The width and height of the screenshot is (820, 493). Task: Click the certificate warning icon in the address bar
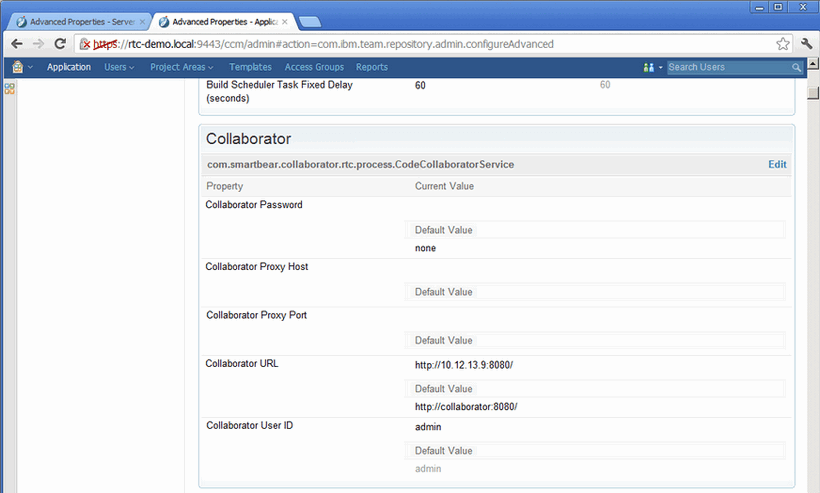[85, 44]
